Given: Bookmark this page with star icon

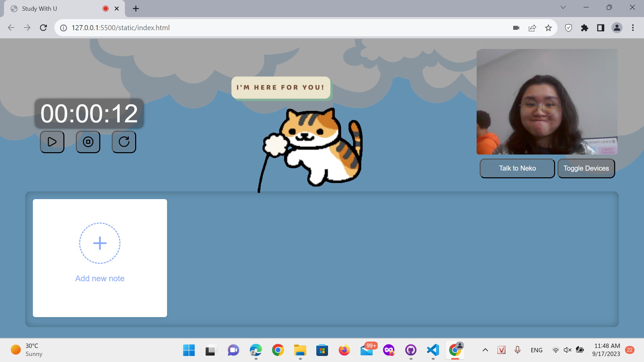Looking at the screenshot, I should 548,28.
